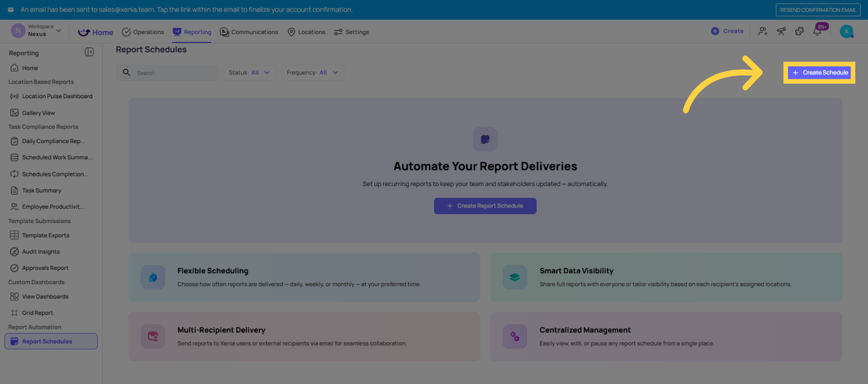Open Schedules Completion sidebar item

pos(51,174)
